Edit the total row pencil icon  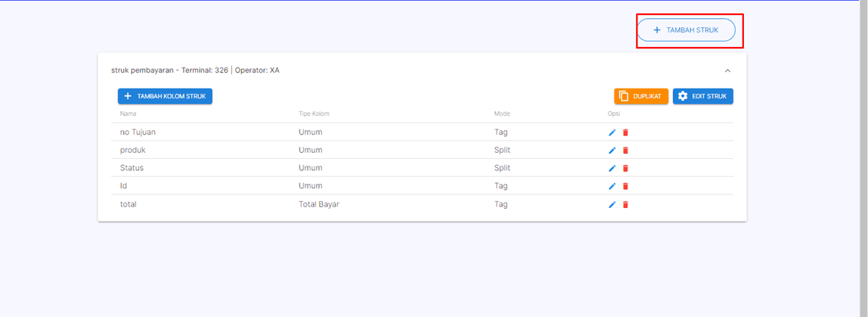612,204
